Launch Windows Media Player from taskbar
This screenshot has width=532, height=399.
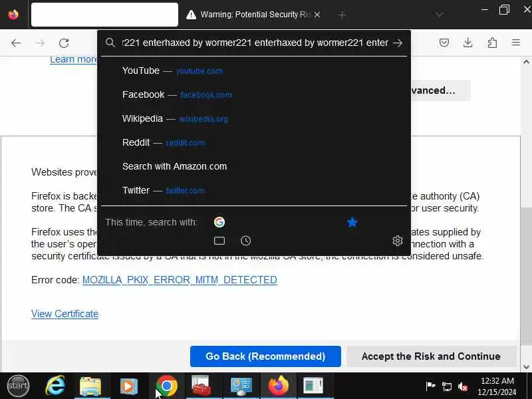(128, 386)
